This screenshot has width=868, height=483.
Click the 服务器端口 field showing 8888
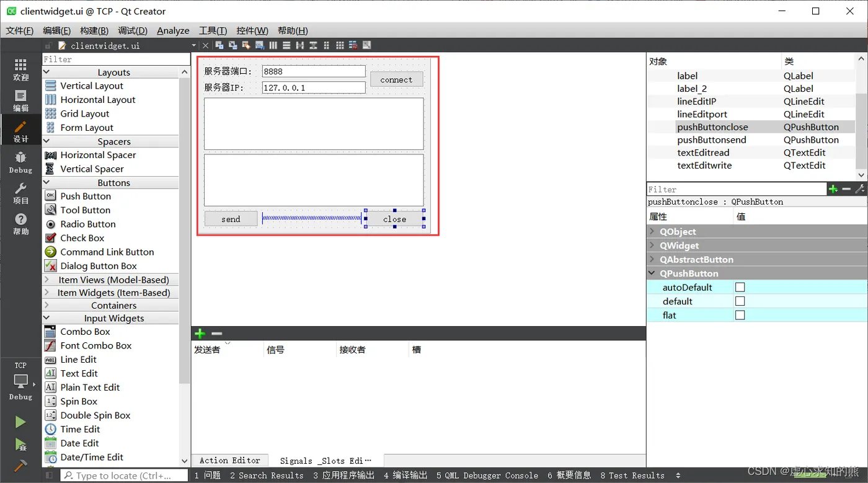pos(314,71)
